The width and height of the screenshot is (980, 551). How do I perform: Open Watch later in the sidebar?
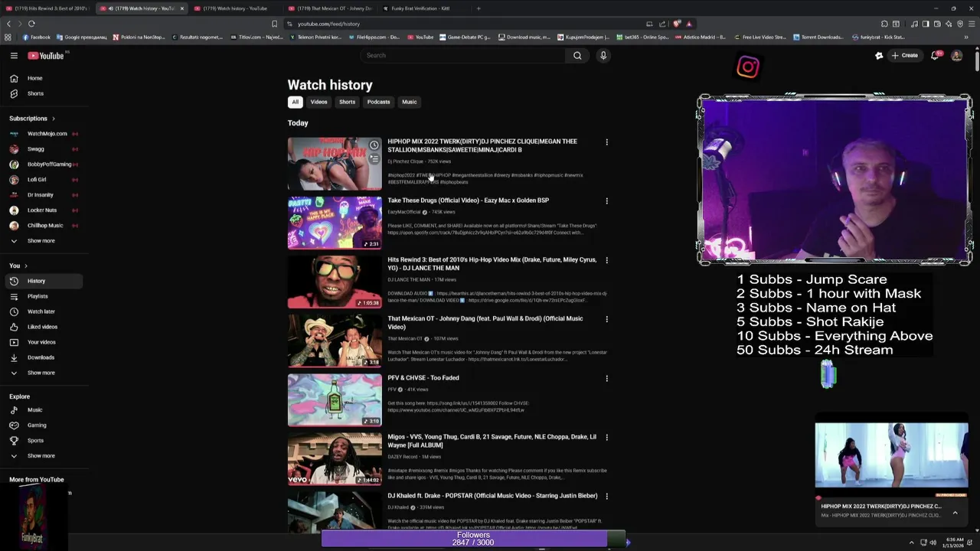42,311
